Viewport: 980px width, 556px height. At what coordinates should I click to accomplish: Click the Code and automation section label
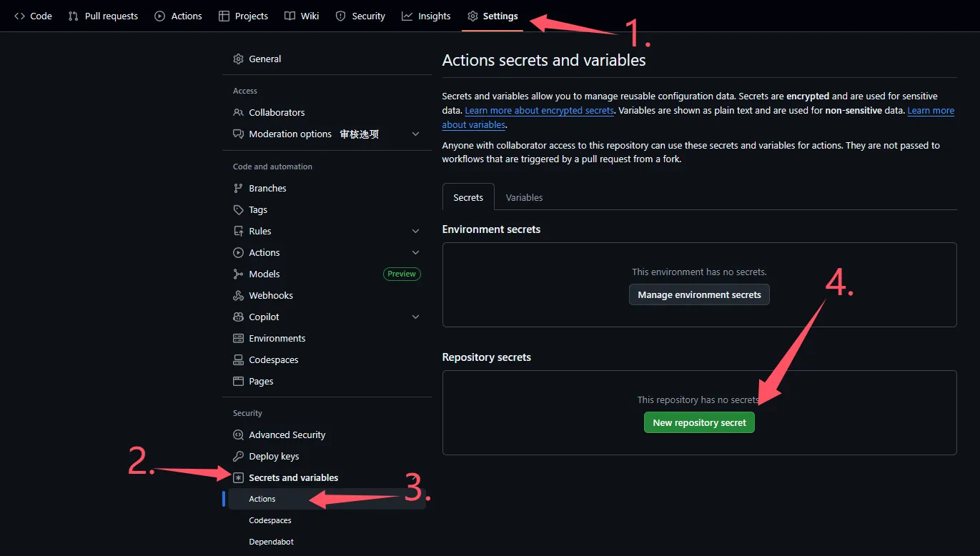pyautogui.click(x=272, y=167)
